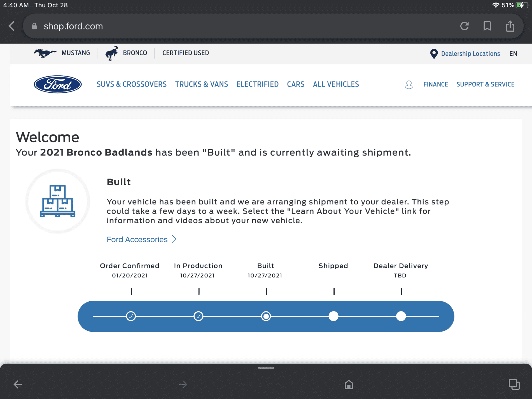Viewport: 532px width, 399px height.
Task: Go to browser home via house icon
Action: pyautogui.click(x=349, y=384)
